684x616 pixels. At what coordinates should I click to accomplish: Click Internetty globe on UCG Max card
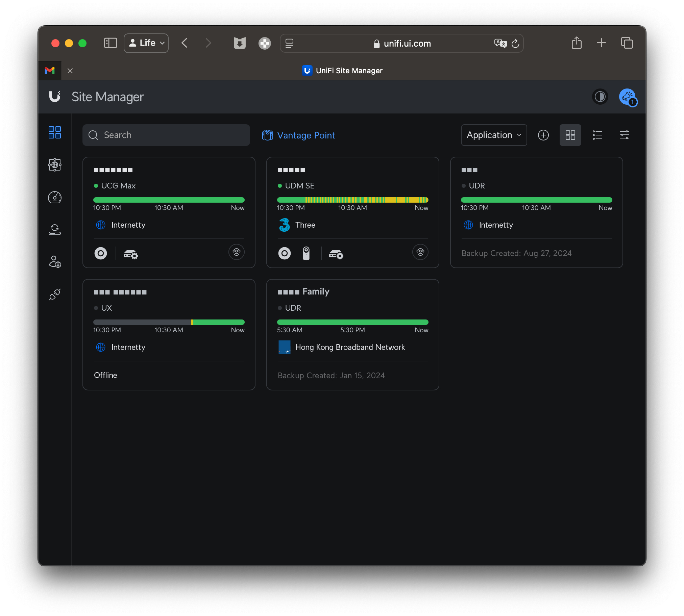point(101,225)
